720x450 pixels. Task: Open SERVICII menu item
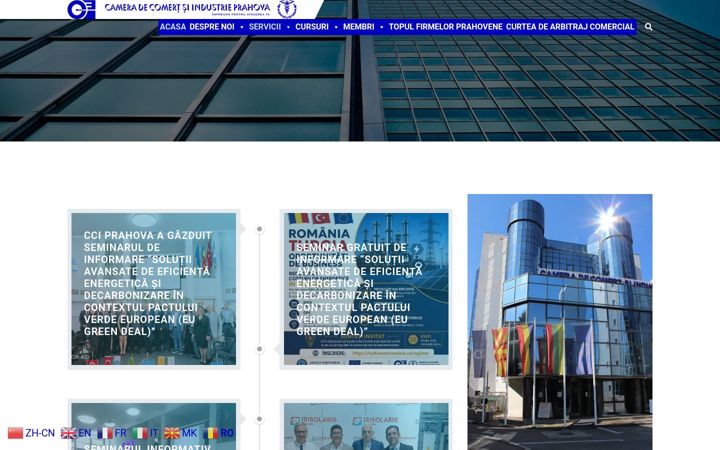point(264,27)
